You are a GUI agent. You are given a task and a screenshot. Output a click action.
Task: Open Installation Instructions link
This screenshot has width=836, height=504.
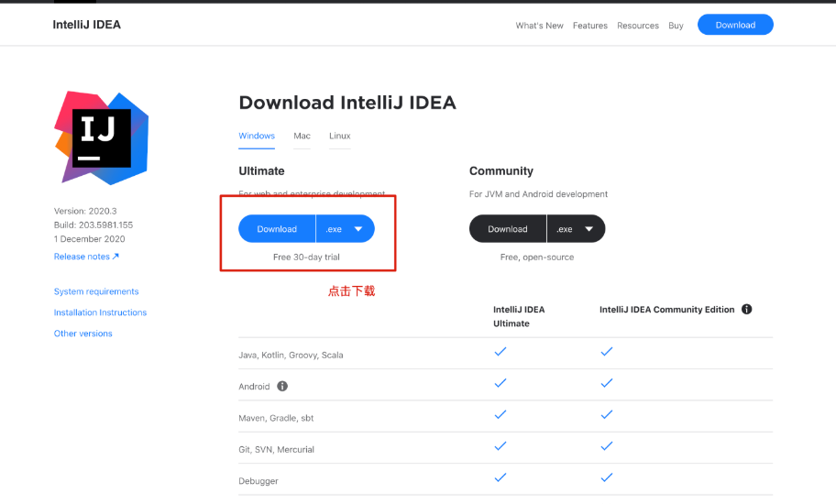100,312
